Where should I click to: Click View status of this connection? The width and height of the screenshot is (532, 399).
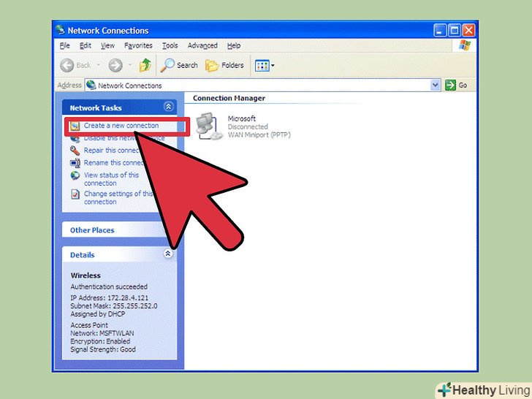(111, 179)
